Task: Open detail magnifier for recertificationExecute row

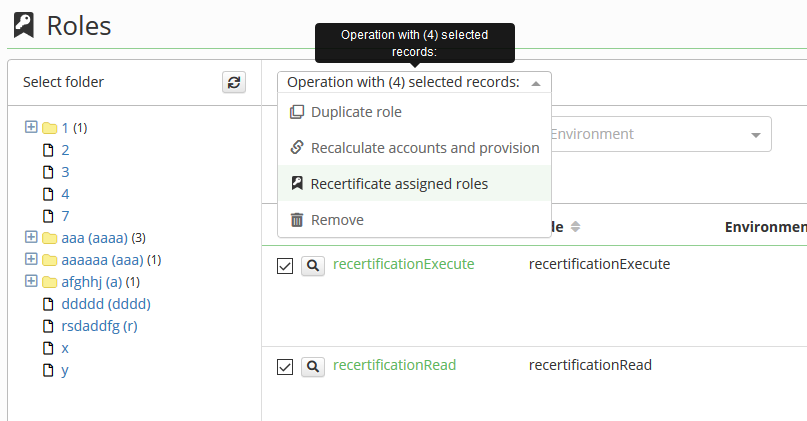Action: click(312, 266)
